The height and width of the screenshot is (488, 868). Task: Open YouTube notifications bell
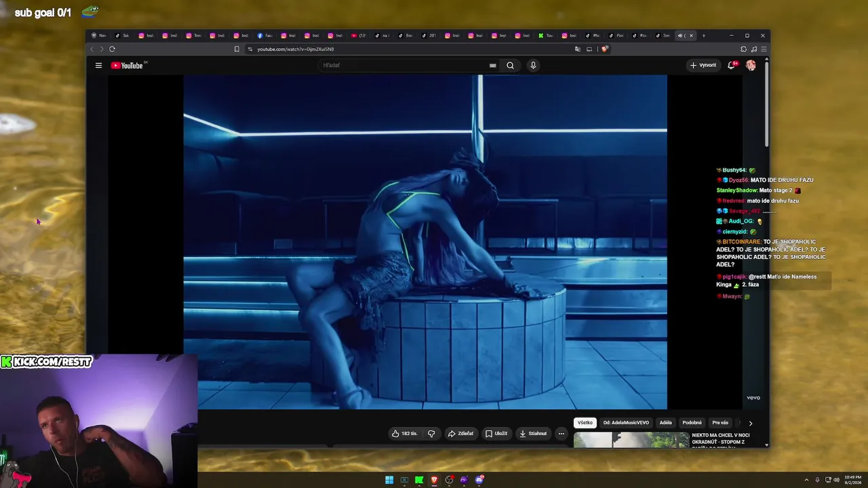pyautogui.click(x=731, y=66)
